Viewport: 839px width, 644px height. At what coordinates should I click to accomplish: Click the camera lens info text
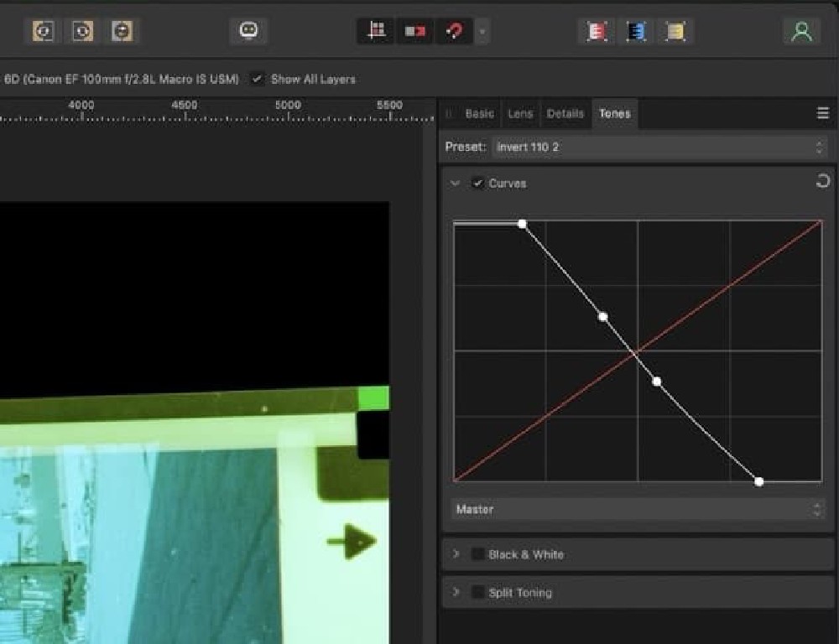121,79
